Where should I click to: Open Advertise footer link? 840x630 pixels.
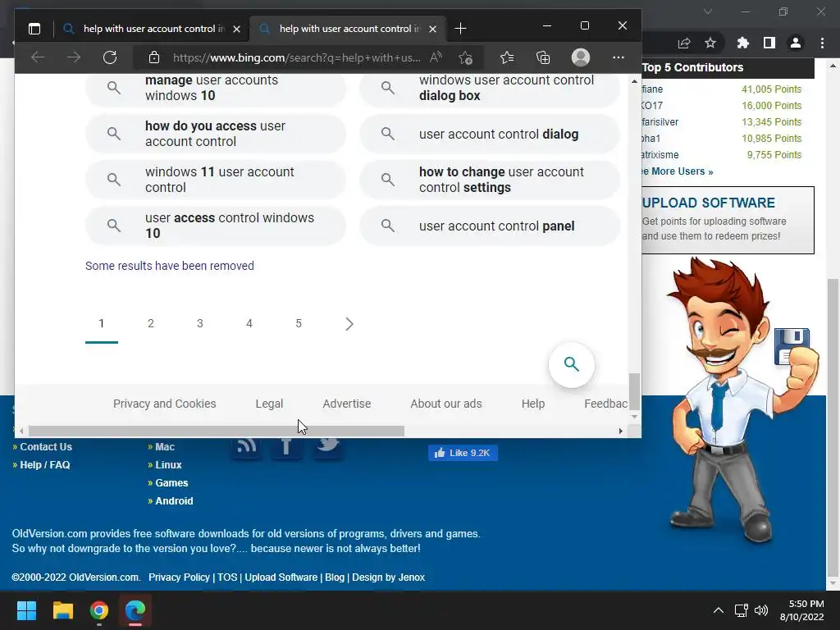347,404
